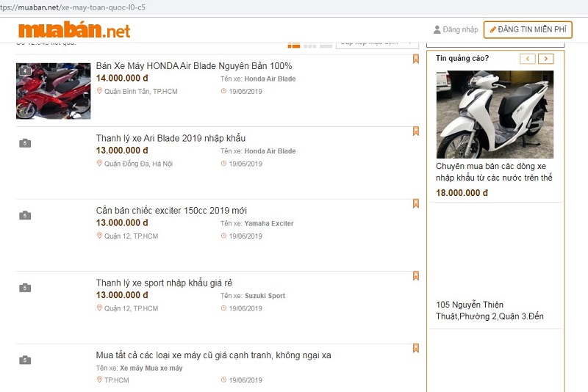Click the 14.000.000 đ price
This screenshot has height=392, width=588.
coord(122,79)
